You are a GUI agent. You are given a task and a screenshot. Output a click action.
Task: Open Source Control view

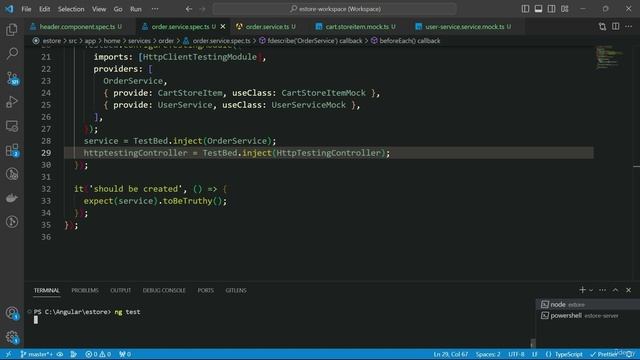12,78
